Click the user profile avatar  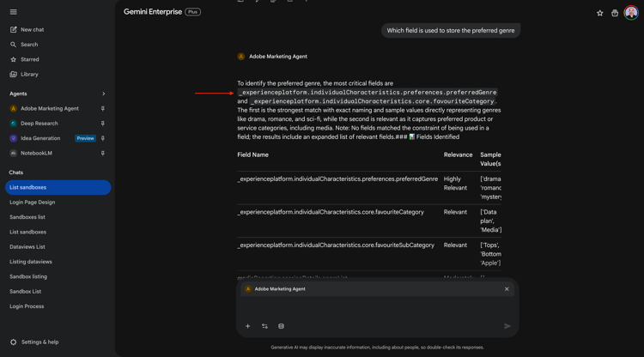click(631, 13)
